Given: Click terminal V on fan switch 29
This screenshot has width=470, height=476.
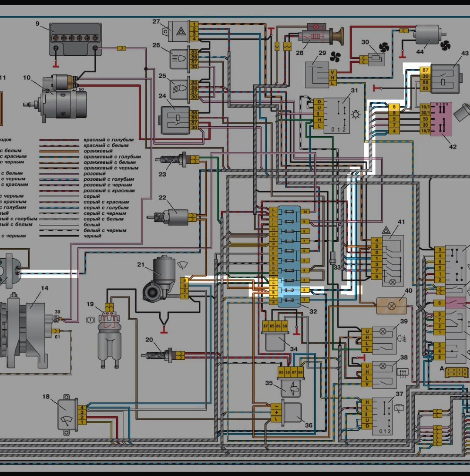Looking at the screenshot, I should 332,72.
